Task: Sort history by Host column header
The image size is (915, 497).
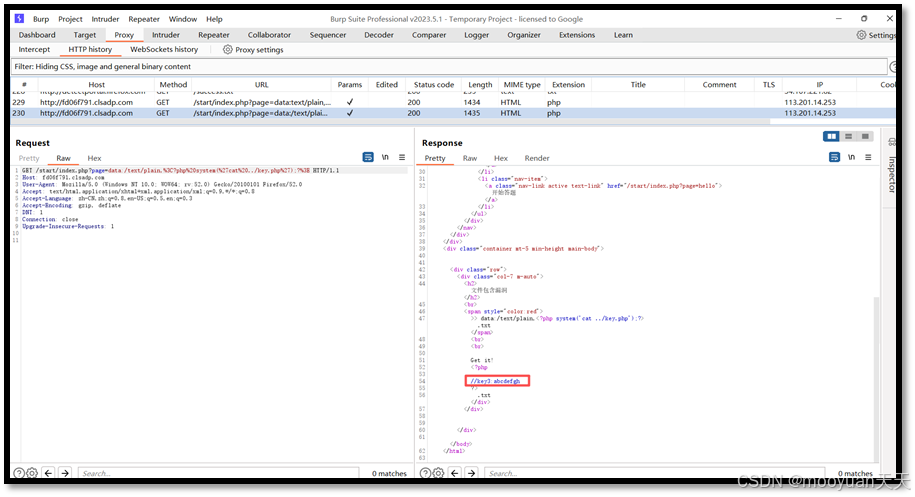Action: click(x=96, y=85)
